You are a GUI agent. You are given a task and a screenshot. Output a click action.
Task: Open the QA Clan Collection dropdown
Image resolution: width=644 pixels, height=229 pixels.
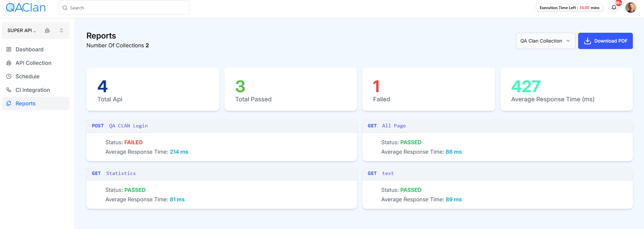point(545,41)
